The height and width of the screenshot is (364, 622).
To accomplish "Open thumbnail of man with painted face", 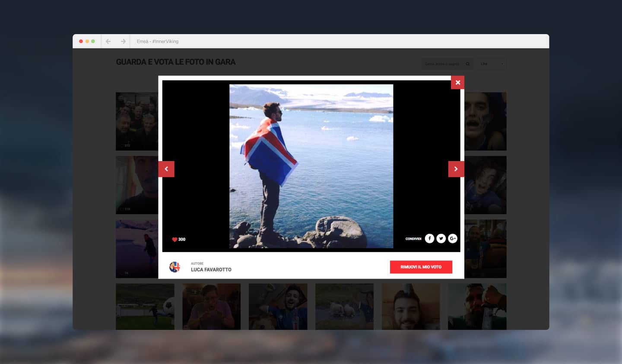I will 485,121.
